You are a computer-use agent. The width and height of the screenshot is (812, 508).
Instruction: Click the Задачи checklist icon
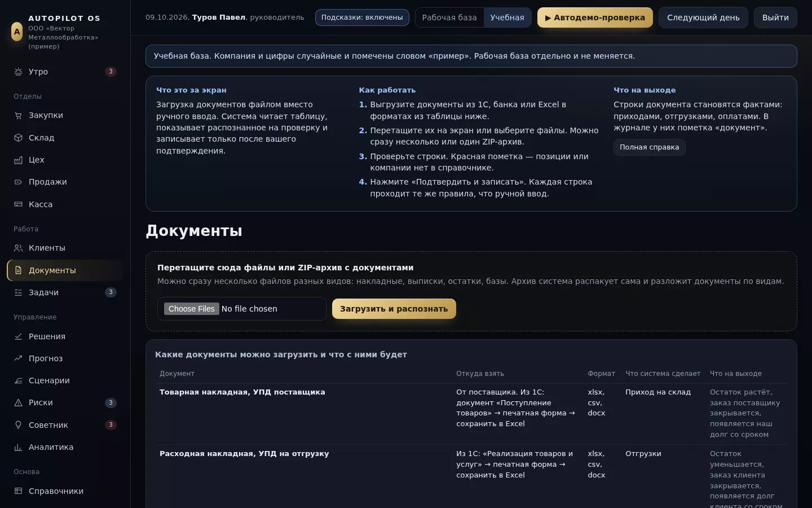(18, 292)
